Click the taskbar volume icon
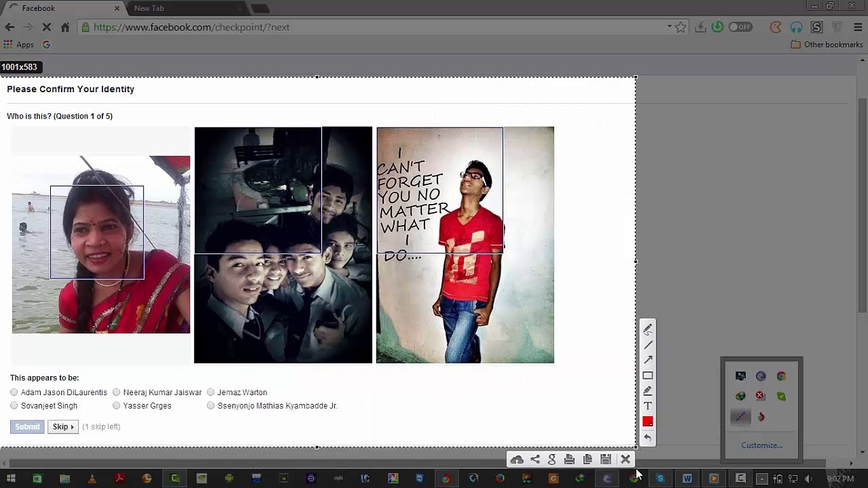This screenshot has width=868, height=488. pos(808,479)
